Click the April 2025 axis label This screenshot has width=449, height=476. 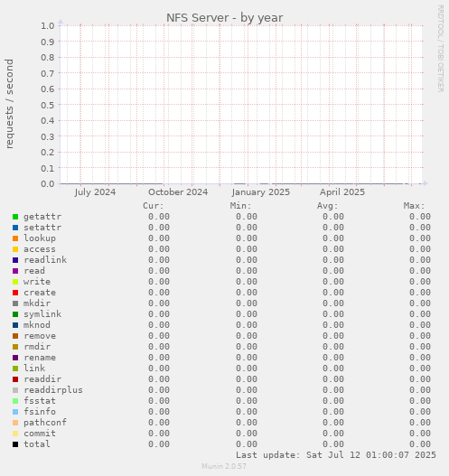click(x=342, y=192)
